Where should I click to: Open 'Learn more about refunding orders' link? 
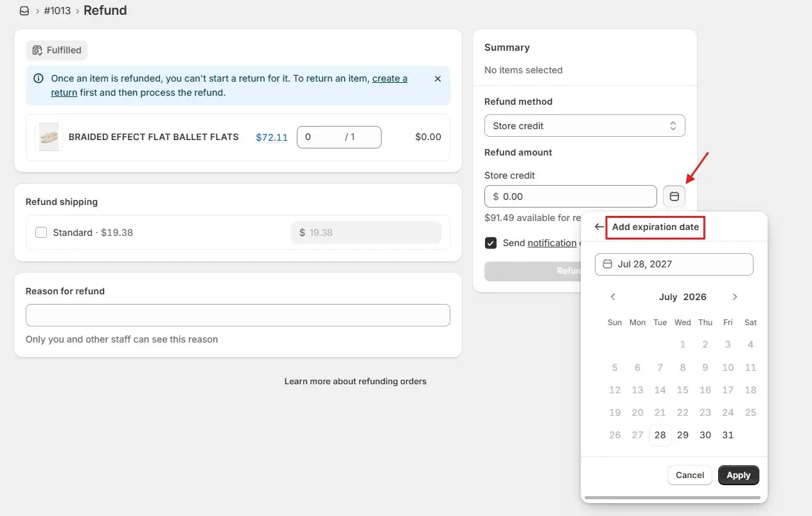355,381
